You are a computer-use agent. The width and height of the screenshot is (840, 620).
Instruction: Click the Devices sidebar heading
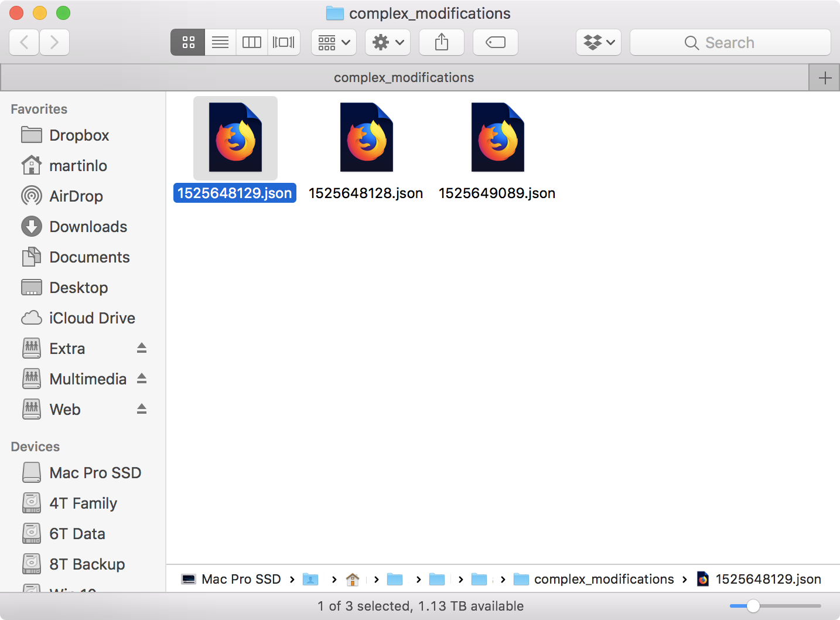click(x=35, y=447)
